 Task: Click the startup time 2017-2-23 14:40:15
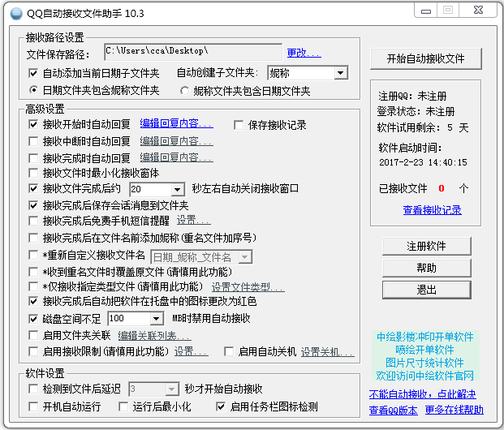(x=423, y=162)
